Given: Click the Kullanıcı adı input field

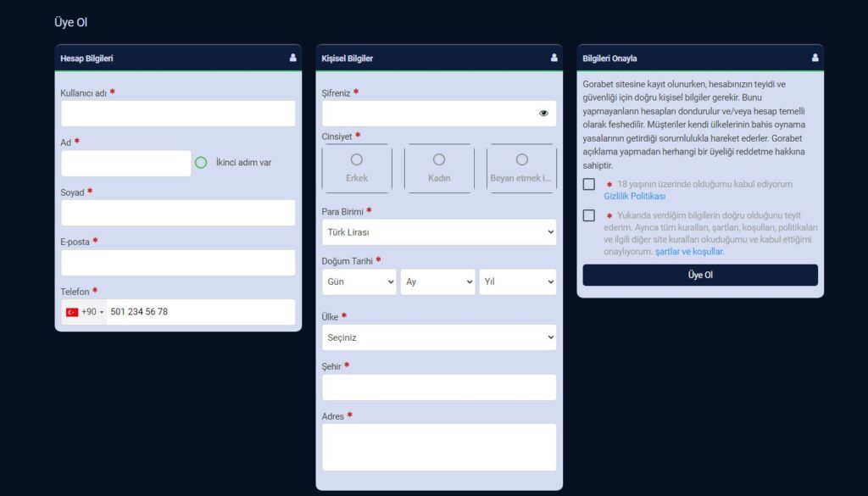Looking at the screenshot, I should coord(178,114).
